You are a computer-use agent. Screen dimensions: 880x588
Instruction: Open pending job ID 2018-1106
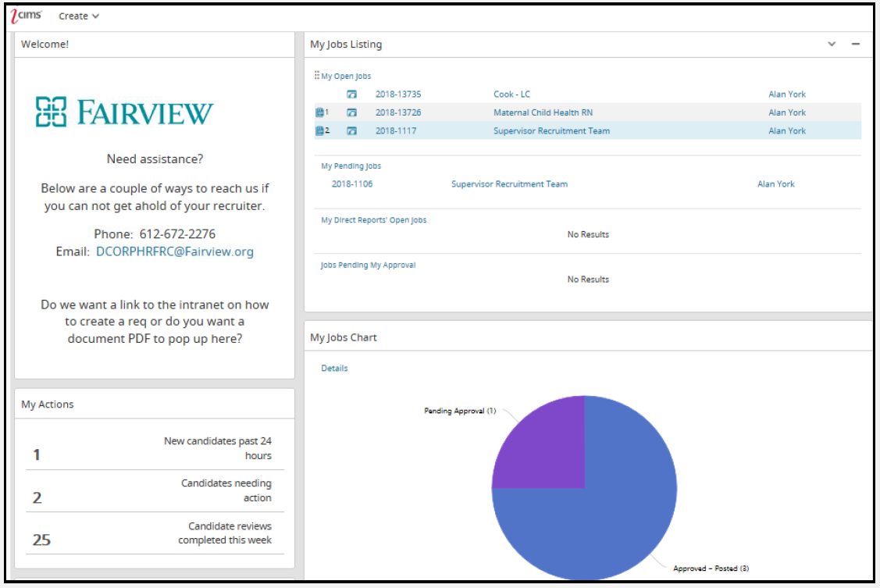(351, 184)
